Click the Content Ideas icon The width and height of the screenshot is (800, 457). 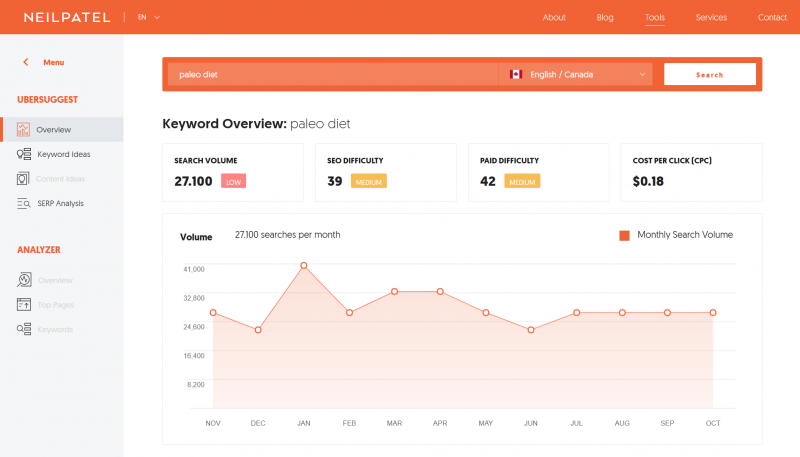point(23,179)
